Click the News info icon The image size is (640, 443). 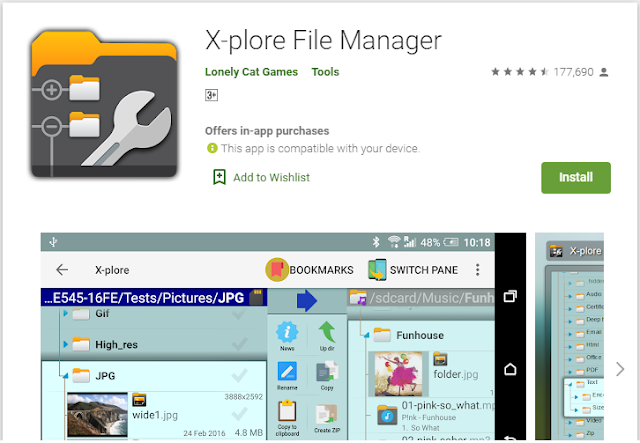coord(287,332)
